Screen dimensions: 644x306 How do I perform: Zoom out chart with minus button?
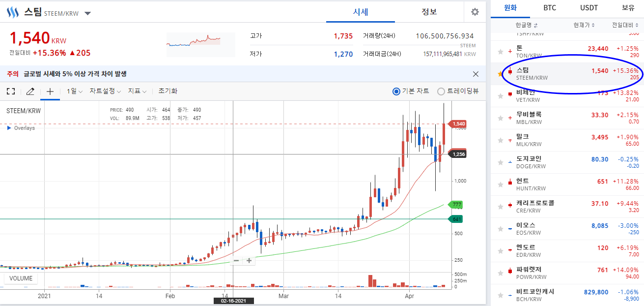(236, 261)
